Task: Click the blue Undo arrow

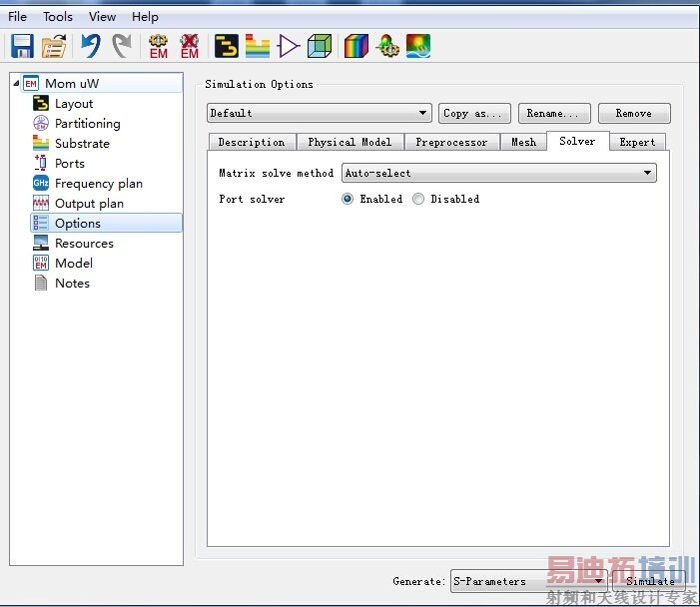Action: click(91, 46)
